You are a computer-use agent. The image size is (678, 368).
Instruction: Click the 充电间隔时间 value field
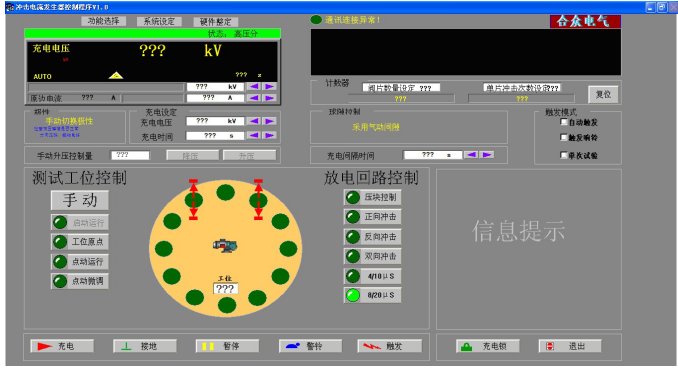pyautogui.click(x=433, y=154)
